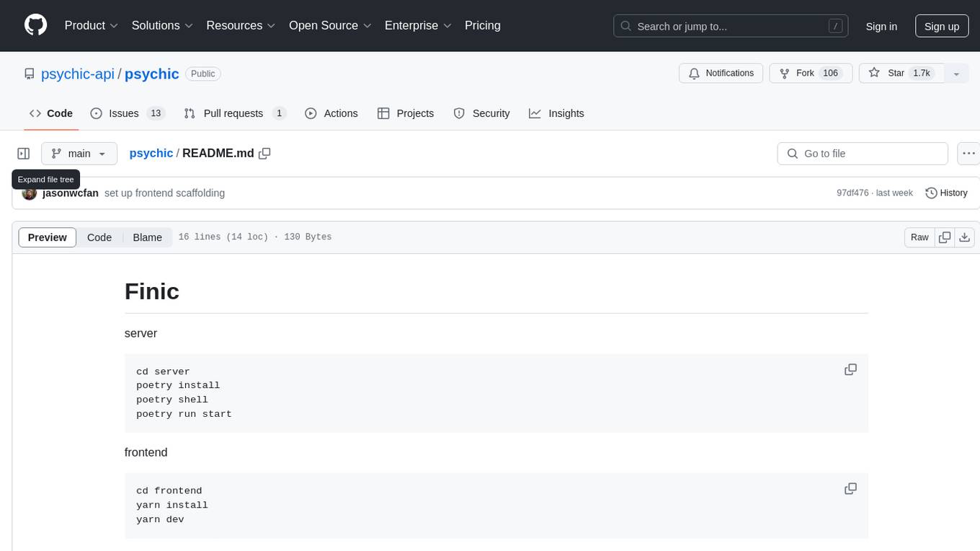Viewport: 980px width, 551px height.
Task: View the file History
Action: pos(946,193)
